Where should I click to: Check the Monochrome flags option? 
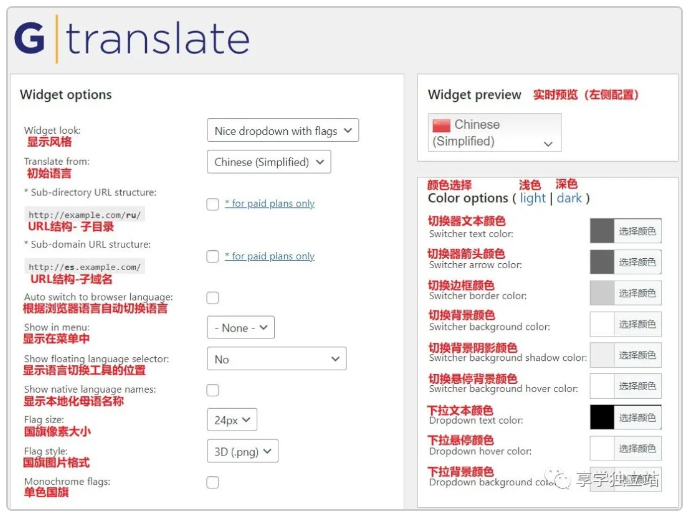(x=212, y=482)
